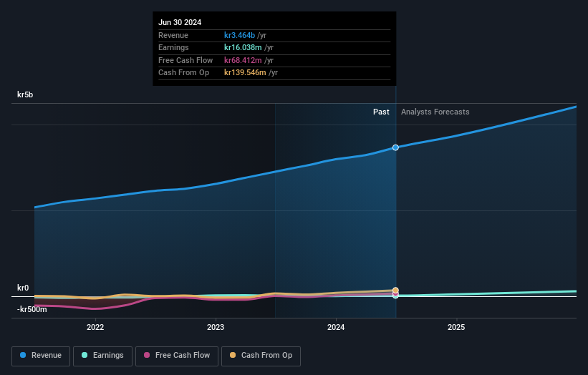Viewport: 588px width, 375px height.
Task: Click the -kr500m y-axis label
Action: [x=32, y=309]
